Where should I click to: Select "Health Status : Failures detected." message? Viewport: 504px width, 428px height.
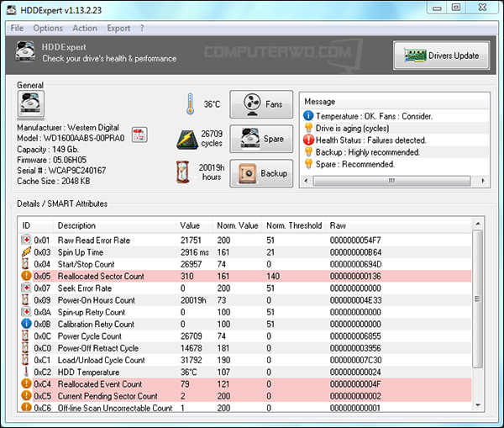pyautogui.click(x=371, y=140)
